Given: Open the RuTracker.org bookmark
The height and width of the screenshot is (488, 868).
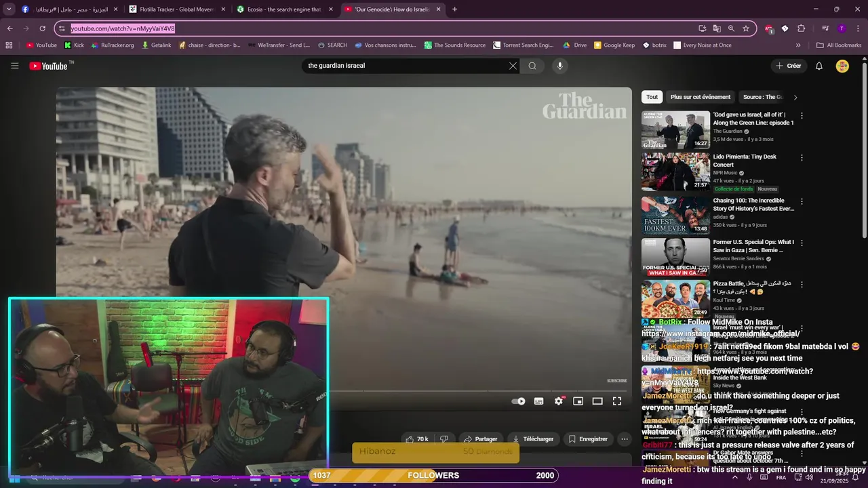Looking at the screenshot, I should coord(112,45).
